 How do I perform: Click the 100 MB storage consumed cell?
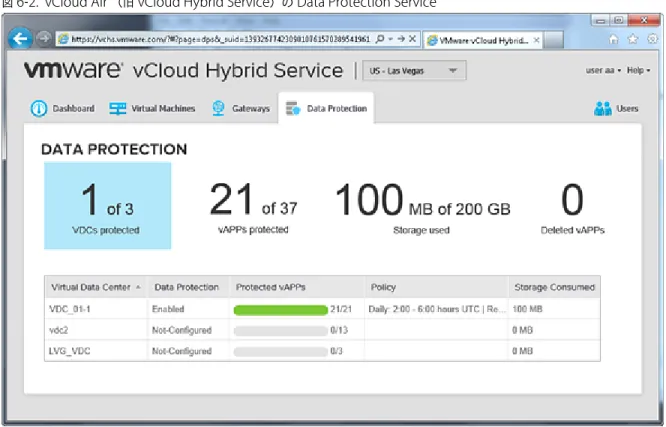click(x=528, y=309)
